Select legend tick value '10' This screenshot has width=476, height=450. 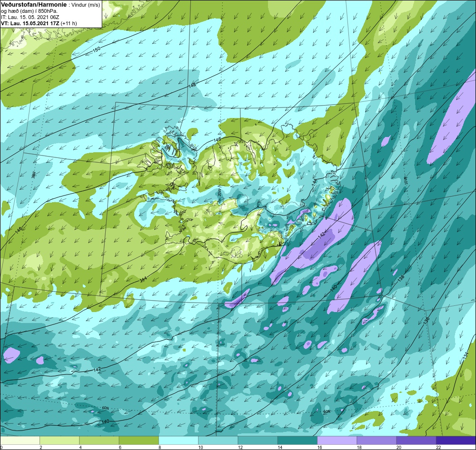200,447
